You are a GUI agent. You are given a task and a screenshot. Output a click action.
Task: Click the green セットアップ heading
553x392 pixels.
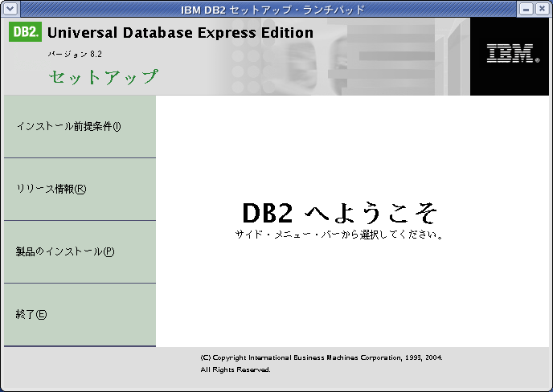104,76
